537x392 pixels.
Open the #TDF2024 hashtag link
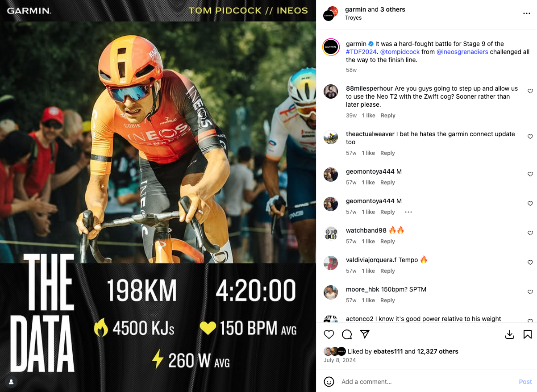[361, 52]
